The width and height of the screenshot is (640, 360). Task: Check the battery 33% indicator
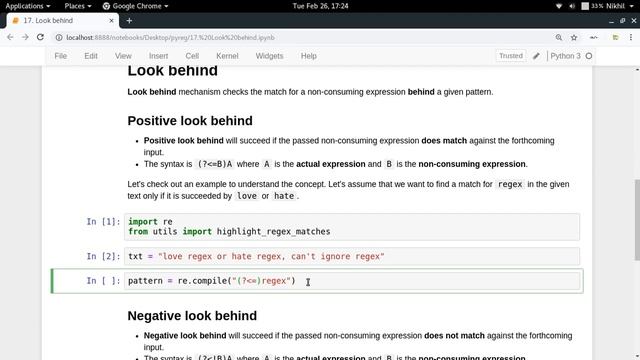pyautogui.click(x=592, y=6)
